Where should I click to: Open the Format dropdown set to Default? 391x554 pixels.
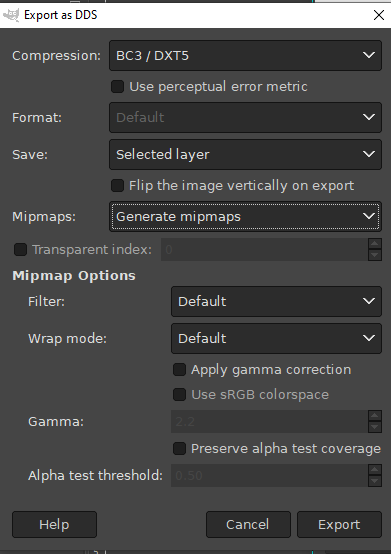point(245,117)
